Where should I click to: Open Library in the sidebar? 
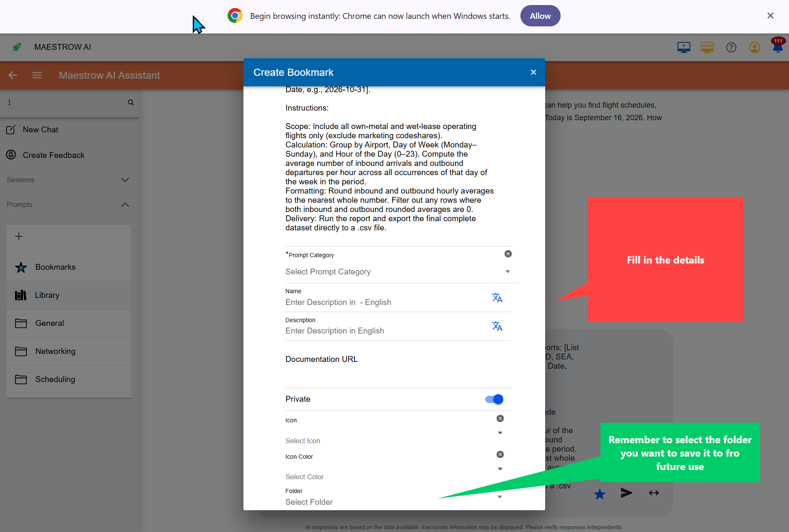point(69,295)
